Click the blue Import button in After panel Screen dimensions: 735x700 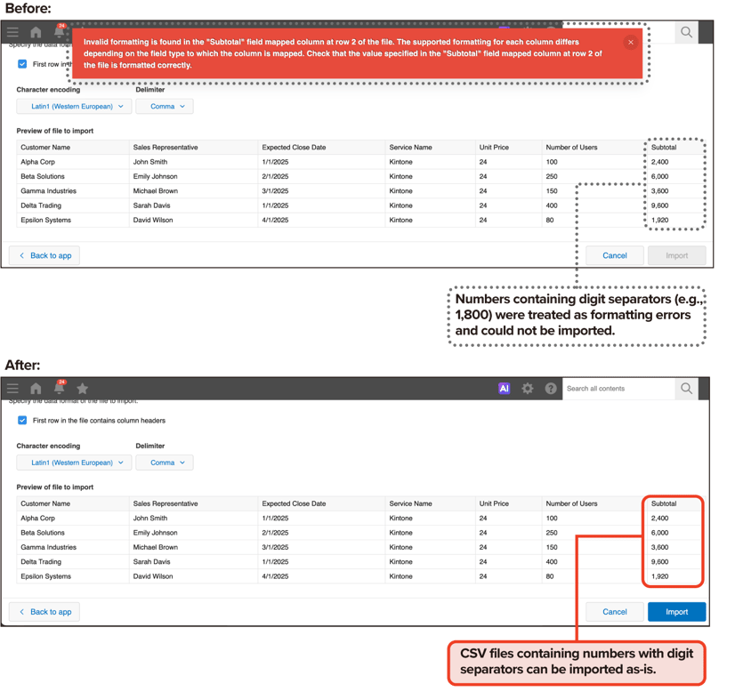(x=676, y=612)
